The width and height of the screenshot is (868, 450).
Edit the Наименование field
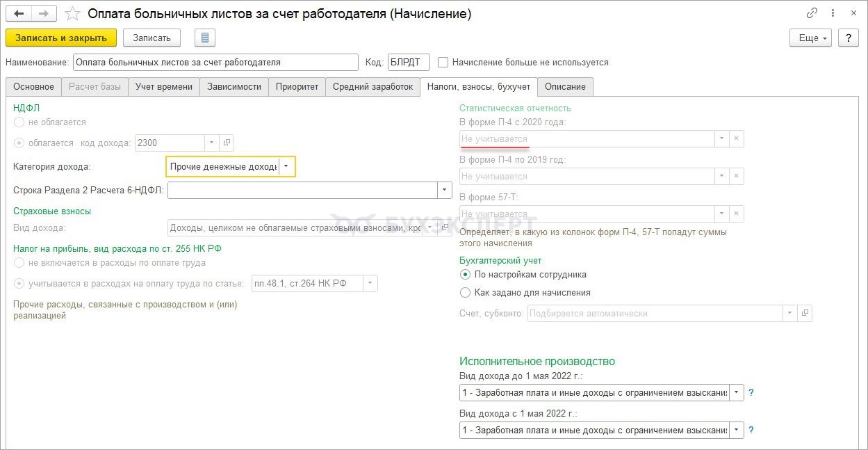click(215, 62)
